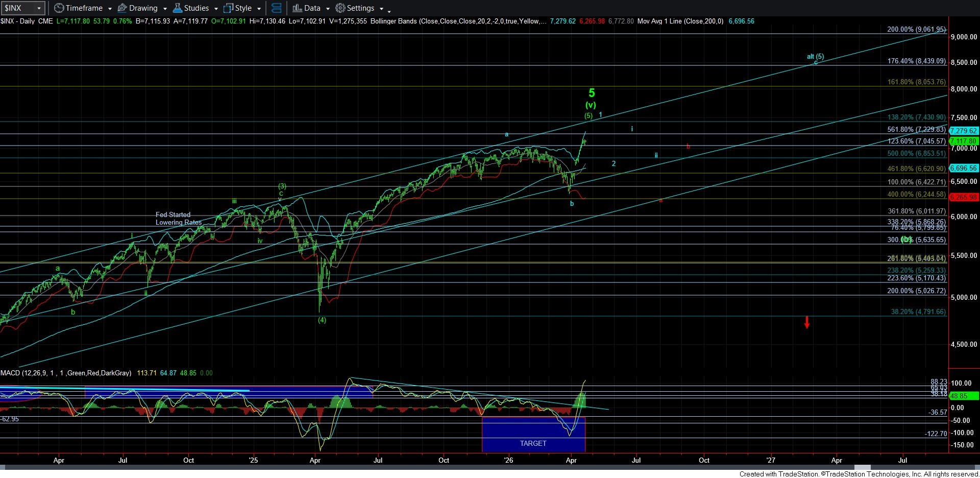Toggle the blue stacked panels toolbar button
Image resolution: width=980 pixels, height=478 pixels.
pyautogui.click(x=276, y=8)
